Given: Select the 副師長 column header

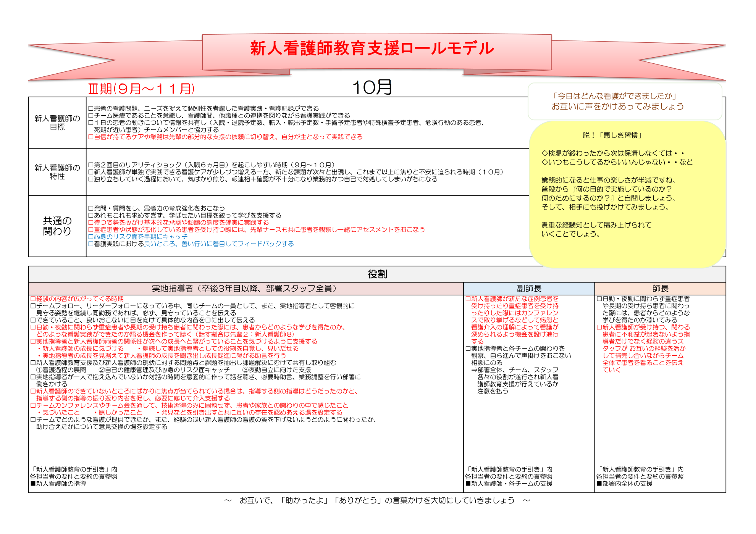Looking at the screenshot, I should [x=529, y=289].
